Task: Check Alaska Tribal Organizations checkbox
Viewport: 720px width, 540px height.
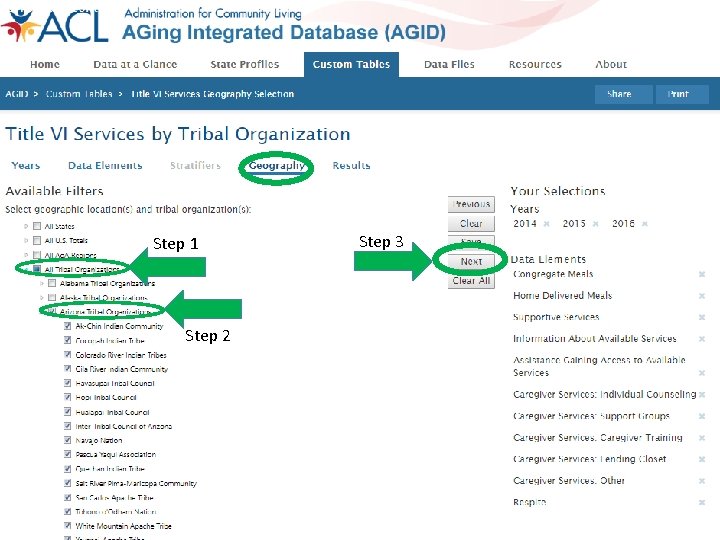Action: click(52, 298)
